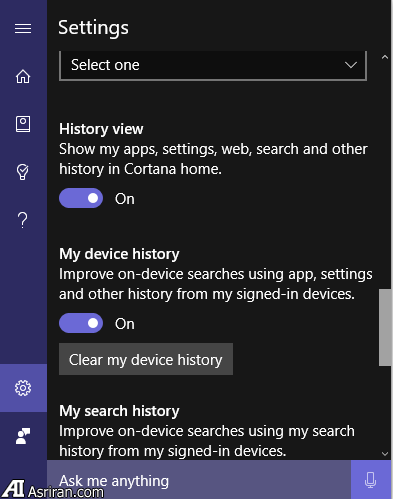Screen dimensions: 393x499
Task: Click the Ask me anything search box
Action: click(199, 480)
